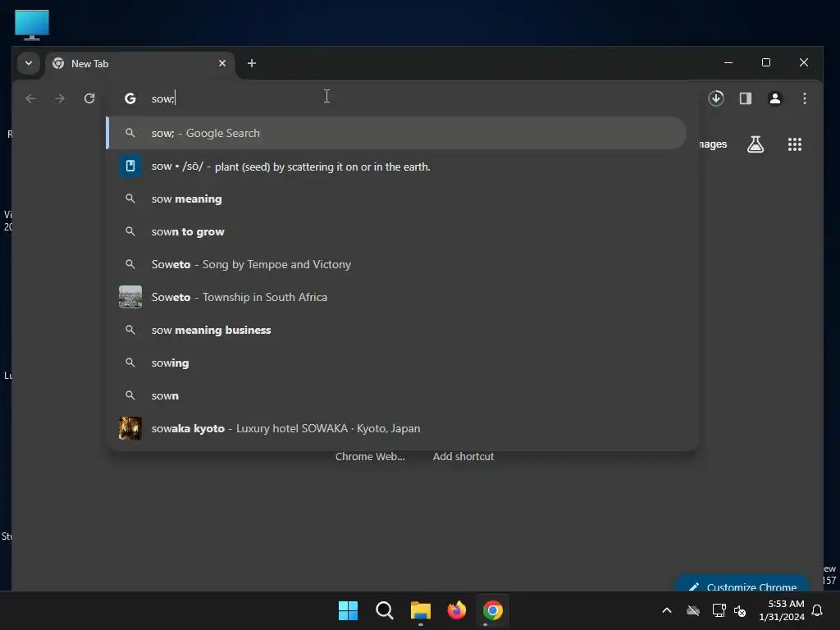The width and height of the screenshot is (840, 630).
Task: Click the Chrome back arrow button
Action: coord(30,98)
